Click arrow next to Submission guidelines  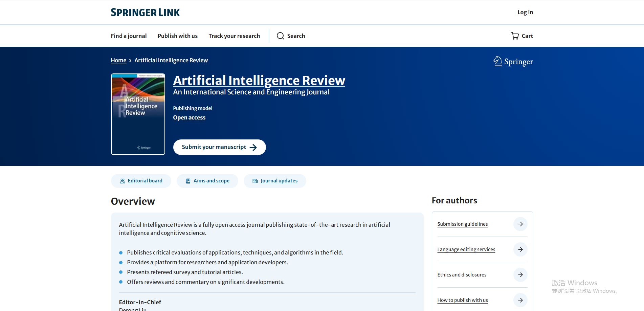520,224
